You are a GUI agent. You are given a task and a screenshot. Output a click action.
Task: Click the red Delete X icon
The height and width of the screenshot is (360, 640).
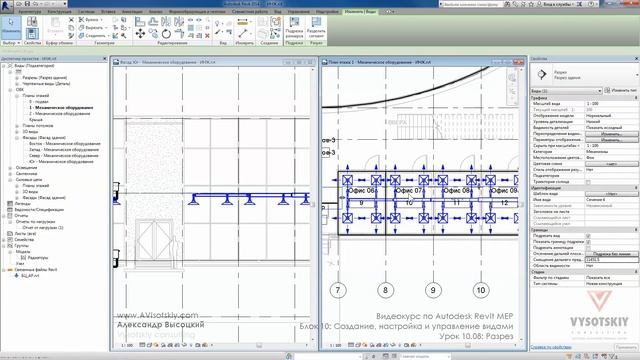pos(207,36)
